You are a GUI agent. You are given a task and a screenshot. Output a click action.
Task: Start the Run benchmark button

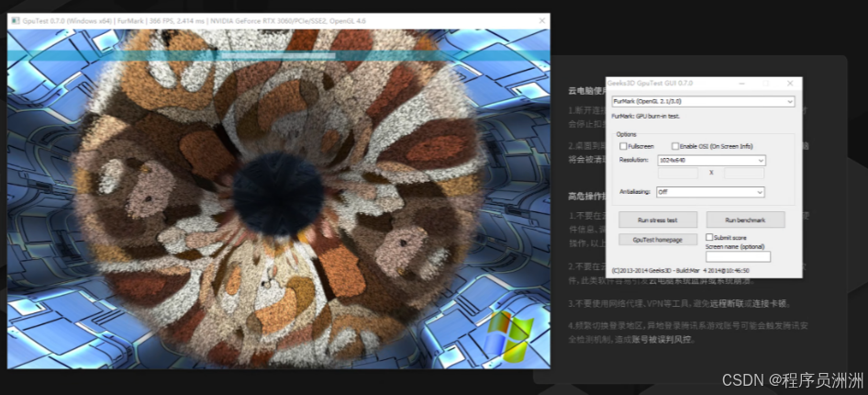745,220
